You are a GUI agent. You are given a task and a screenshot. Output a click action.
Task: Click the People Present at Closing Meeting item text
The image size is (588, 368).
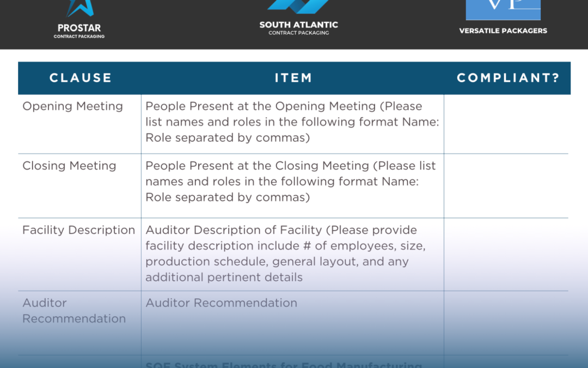click(x=291, y=182)
